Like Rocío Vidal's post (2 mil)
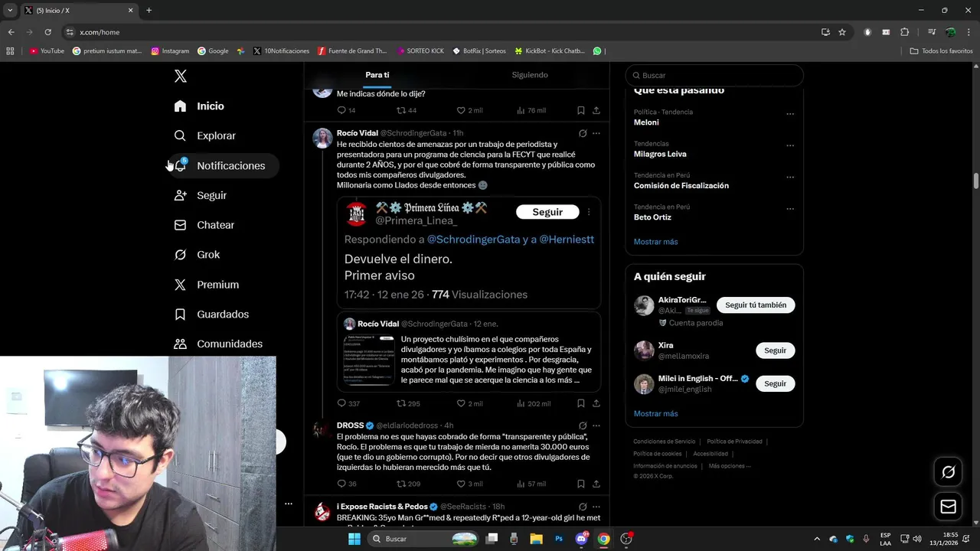The height and width of the screenshot is (551, 980). 469,403
